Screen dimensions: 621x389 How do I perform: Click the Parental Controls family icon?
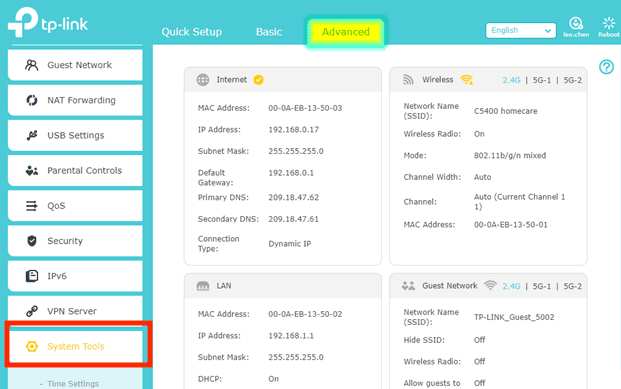click(x=32, y=171)
